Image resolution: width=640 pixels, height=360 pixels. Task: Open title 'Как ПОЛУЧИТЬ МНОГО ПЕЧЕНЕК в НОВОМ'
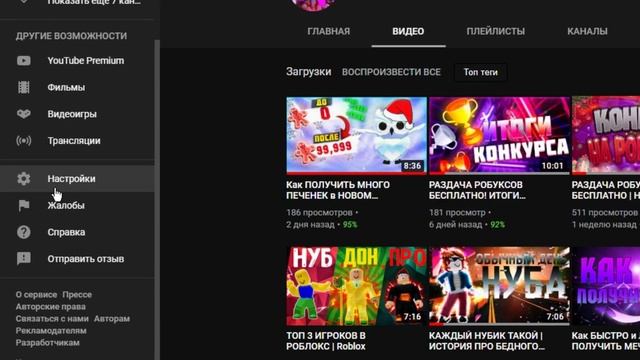pos(338,190)
